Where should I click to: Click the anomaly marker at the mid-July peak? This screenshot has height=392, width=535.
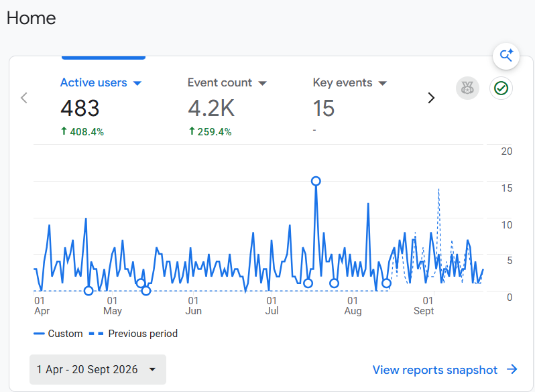[316, 181]
